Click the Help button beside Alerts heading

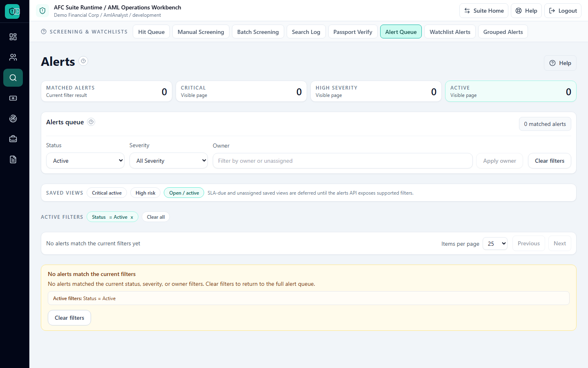560,63
